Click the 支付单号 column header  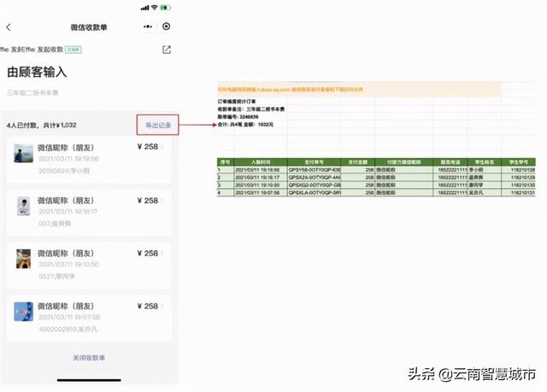click(x=314, y=162)
